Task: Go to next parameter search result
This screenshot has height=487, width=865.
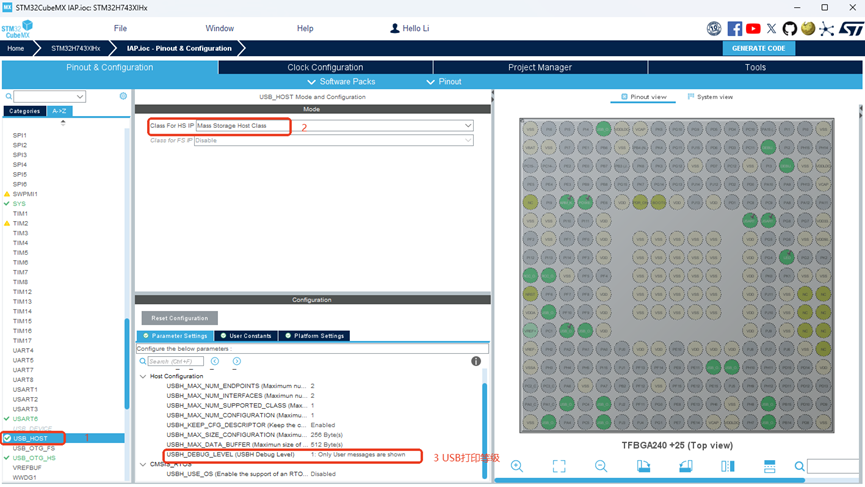Action: point(237,361)
